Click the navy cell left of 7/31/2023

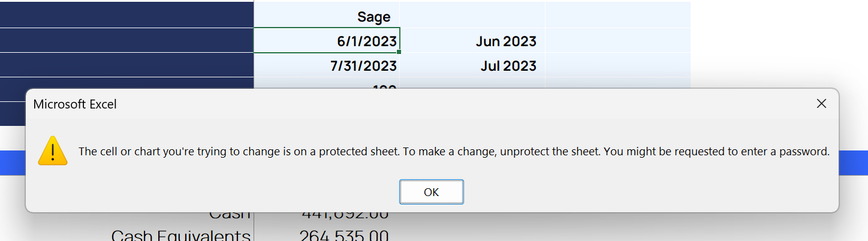click(x=126, y=65)
